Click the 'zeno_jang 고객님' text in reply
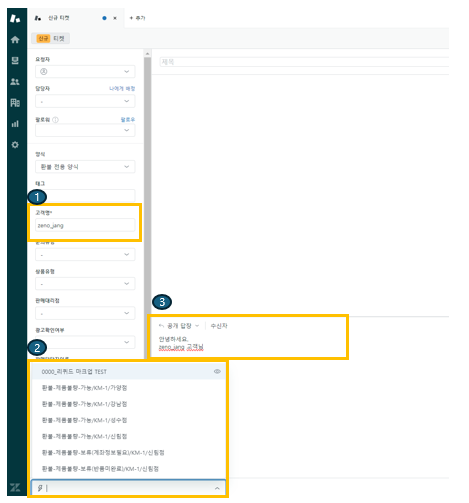The image size is (469, 503). 181,347
